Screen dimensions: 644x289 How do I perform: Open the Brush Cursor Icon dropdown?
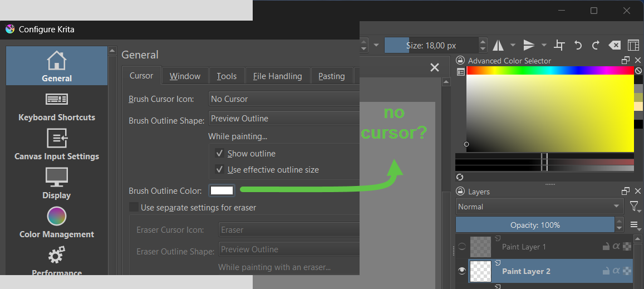[283, 99]
